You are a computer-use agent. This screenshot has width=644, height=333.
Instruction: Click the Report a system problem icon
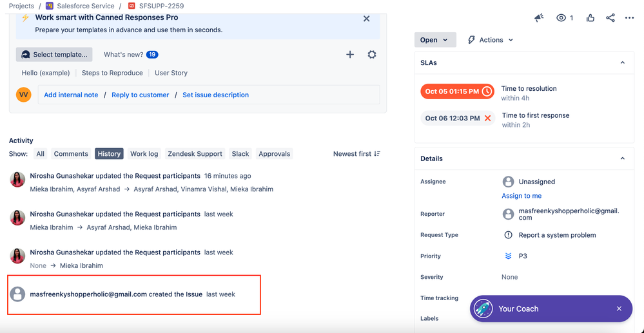coord(508,235)
